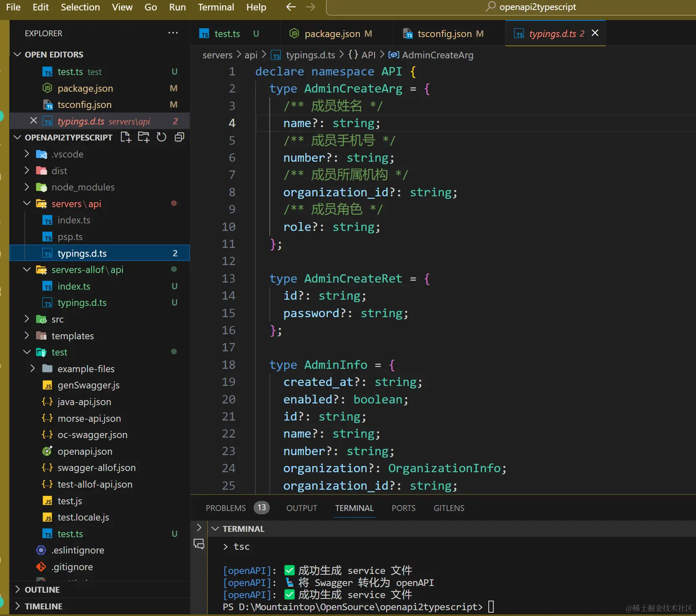
Task: Click the TS icon of test.ts tab
Action: coord(204,34)
